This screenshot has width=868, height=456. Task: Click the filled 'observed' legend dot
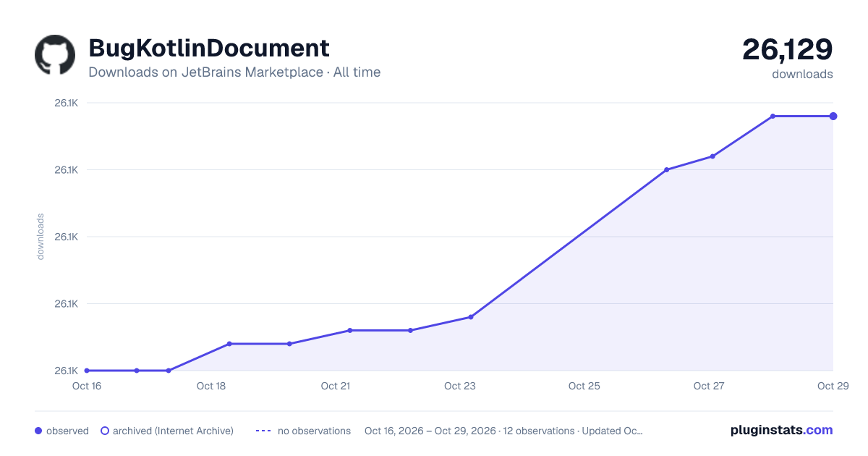click(38, 431)
